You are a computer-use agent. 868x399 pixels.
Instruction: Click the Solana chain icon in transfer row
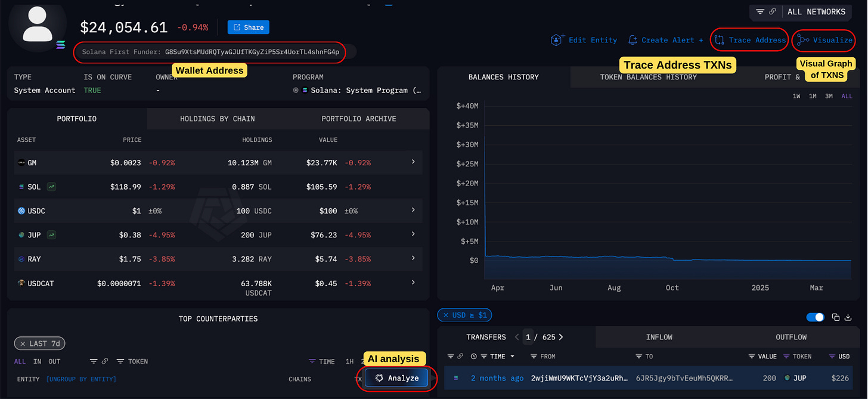456,378
